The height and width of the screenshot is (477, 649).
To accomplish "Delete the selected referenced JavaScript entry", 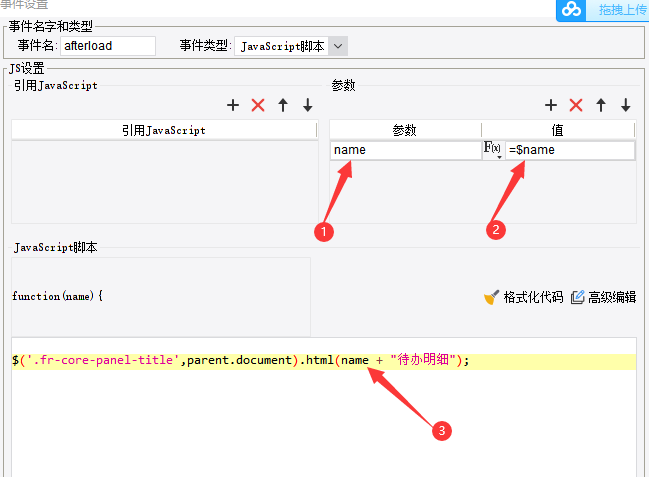I will (x=258, y=105).
